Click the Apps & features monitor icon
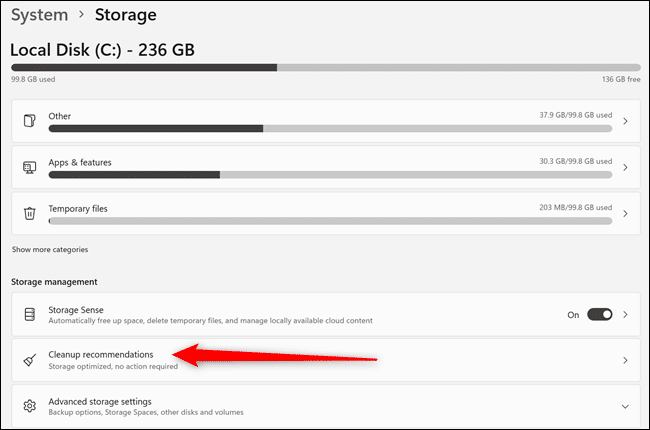The width and height of the screenshot is (650, 430). coord(29,167)
